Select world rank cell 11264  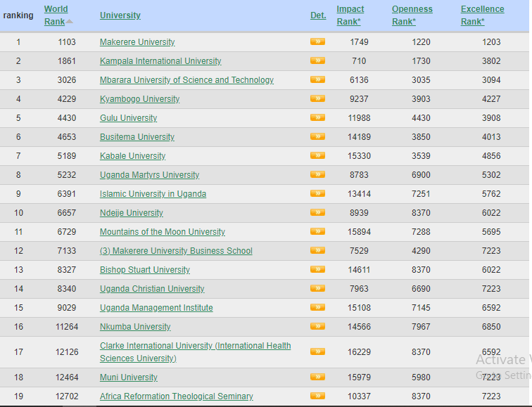(x=67, y=327)
